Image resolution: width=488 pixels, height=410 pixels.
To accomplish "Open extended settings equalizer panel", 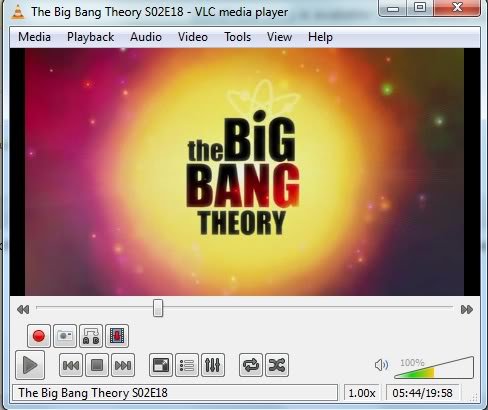I will coord(213,365).
